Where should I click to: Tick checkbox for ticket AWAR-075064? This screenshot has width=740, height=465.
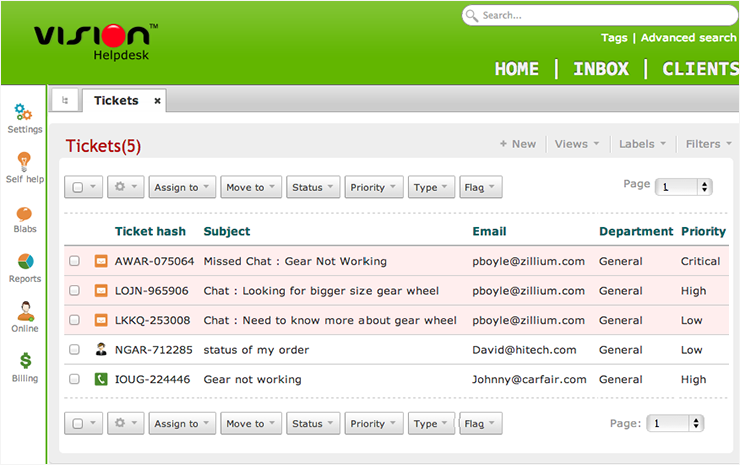[x=75, y=261]
